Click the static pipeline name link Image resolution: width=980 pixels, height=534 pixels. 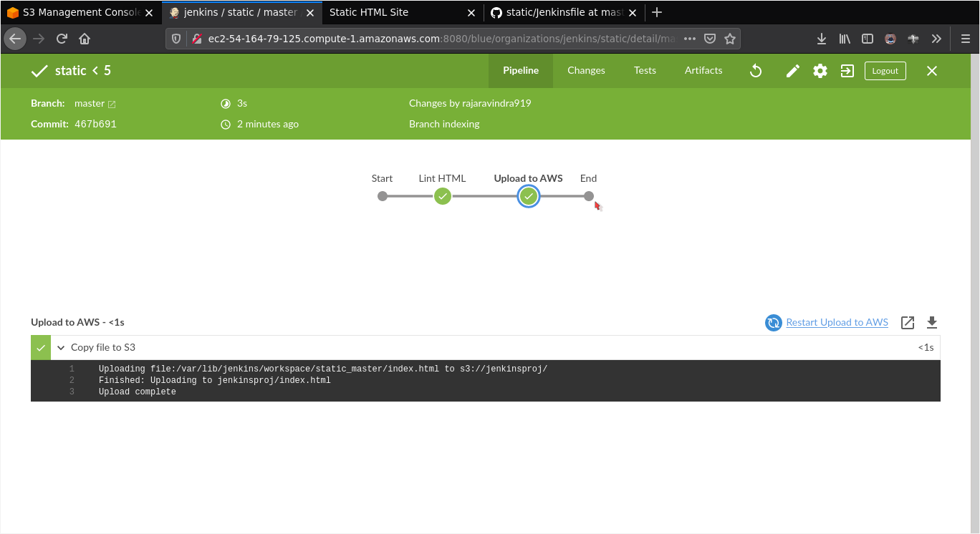[x=71, y=71]
